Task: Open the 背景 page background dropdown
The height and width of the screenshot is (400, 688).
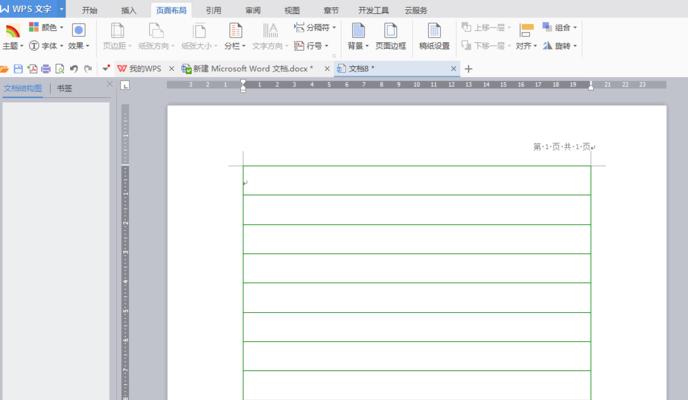Action: 358,46
